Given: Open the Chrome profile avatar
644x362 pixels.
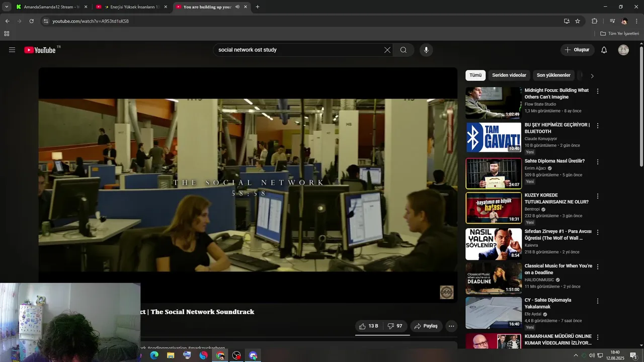Looking at the screenshot, I should pyautogui.click(x=624, y=21).
